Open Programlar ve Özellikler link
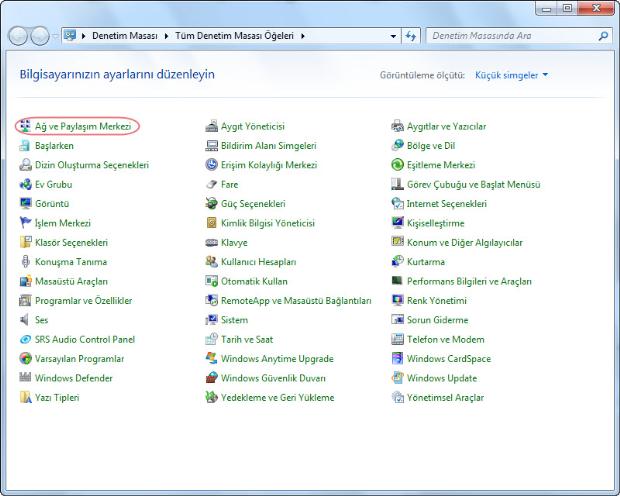The height and width of the screenshot is (496, 620). click(83, 301)
